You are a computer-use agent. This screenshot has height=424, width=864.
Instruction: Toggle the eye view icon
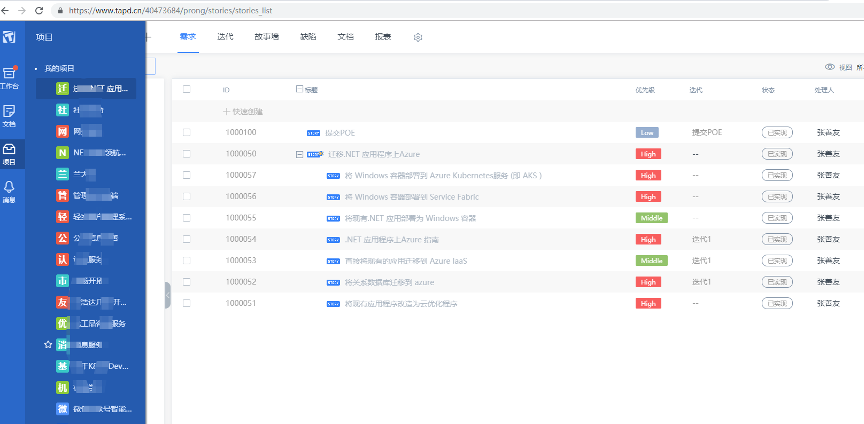click(x=829, y=67)
